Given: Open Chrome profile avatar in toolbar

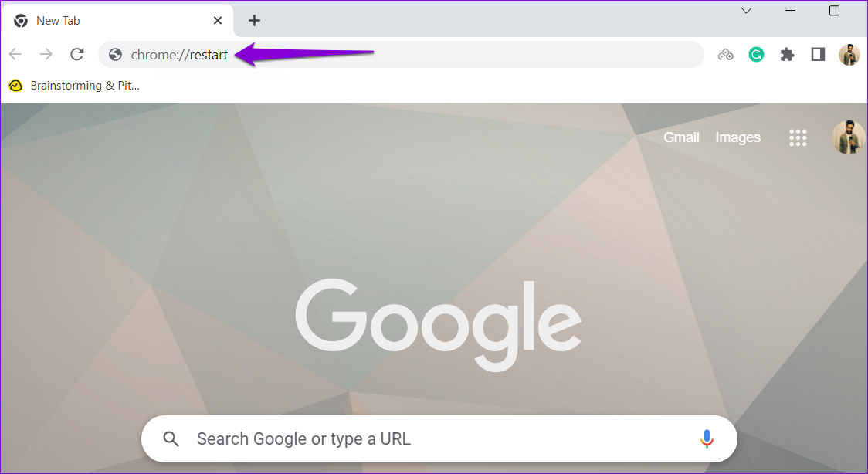Looking at the screenshot, I should (849, 55).
